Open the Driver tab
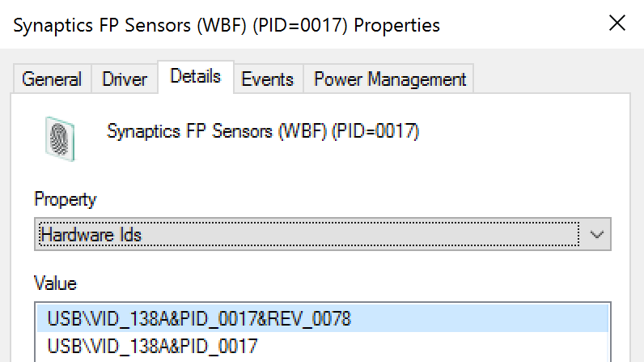 pyautogui.click(x=125, y=79)
